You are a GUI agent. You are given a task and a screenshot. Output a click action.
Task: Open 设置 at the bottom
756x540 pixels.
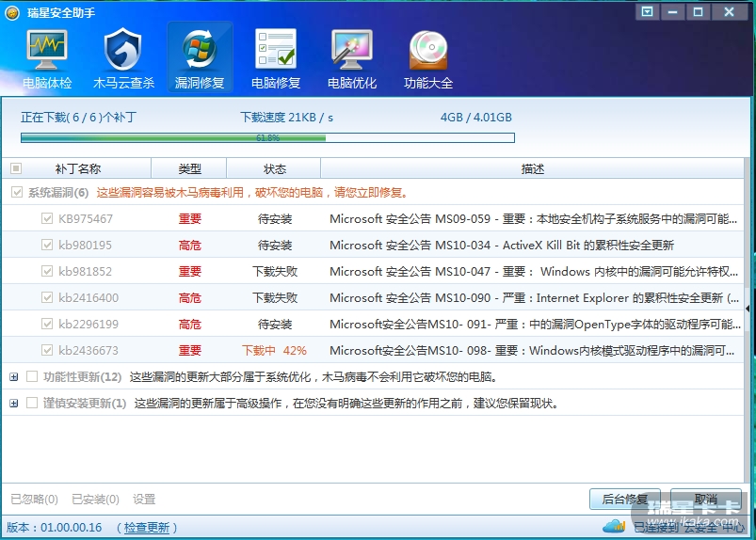click(x=144, y=499)
